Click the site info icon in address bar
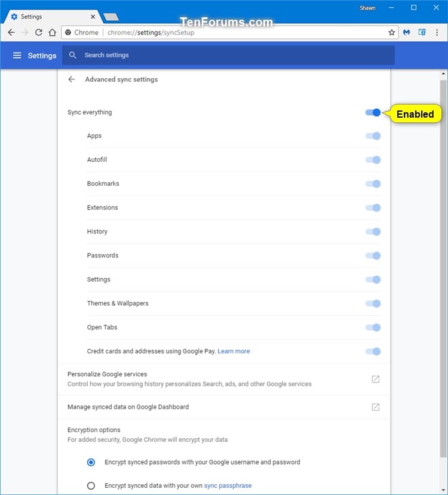The width and height of the screenshot is (448, 495). (68, 32)
